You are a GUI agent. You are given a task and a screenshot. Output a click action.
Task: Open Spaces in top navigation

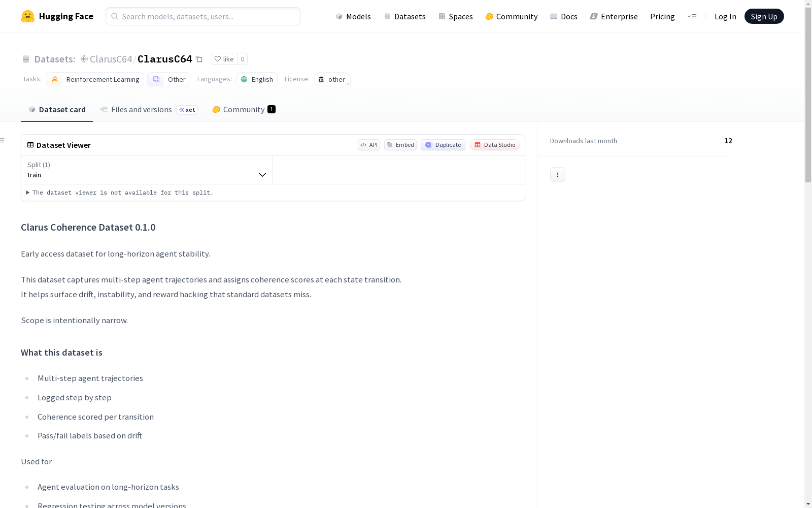click(456, 16)
